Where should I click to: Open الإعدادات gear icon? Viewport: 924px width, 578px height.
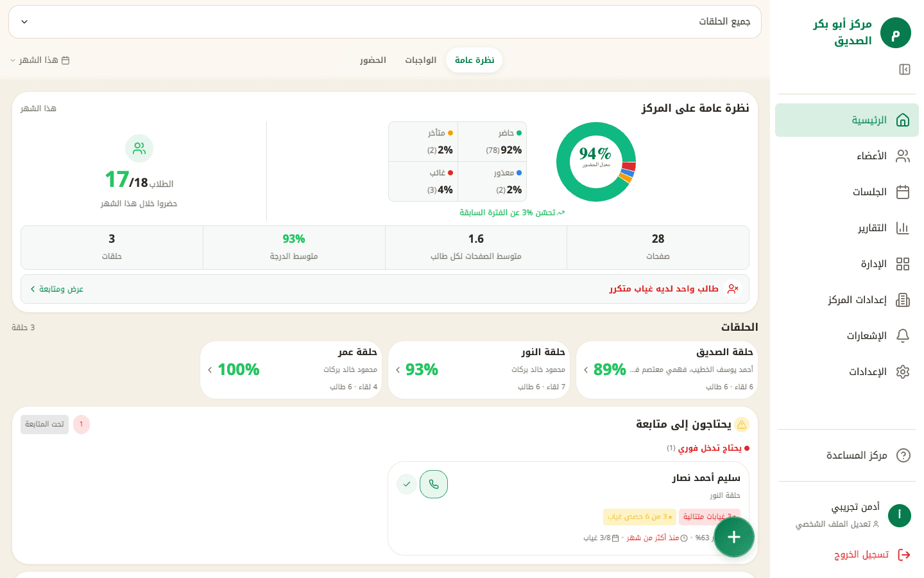[903, 372]
